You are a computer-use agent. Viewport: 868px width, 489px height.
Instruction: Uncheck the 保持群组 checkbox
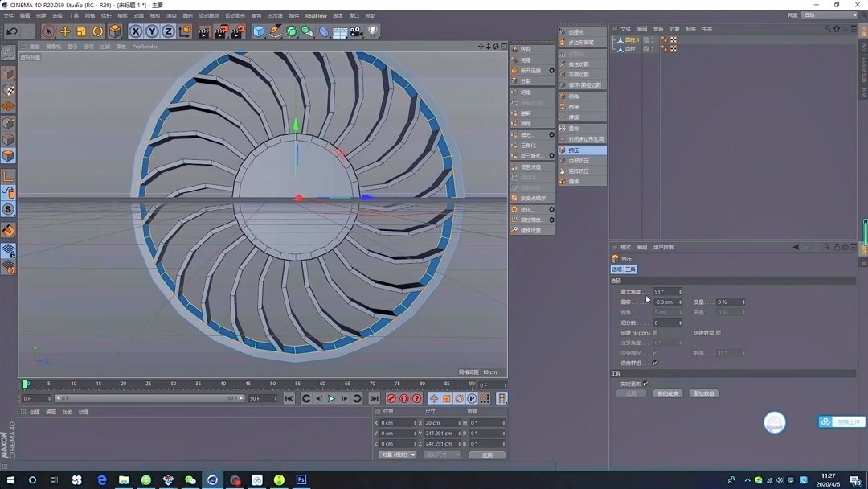coord(656,364)
